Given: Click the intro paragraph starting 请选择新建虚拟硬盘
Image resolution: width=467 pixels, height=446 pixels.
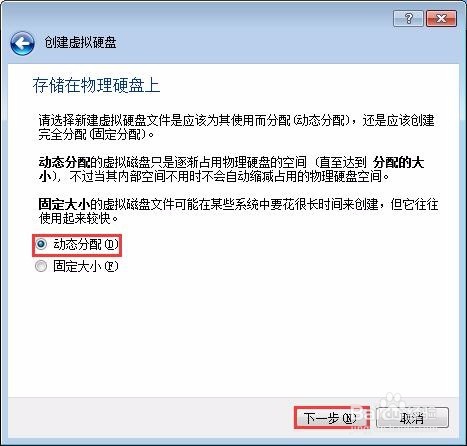Looking at the screenshot, I should 237,127.
